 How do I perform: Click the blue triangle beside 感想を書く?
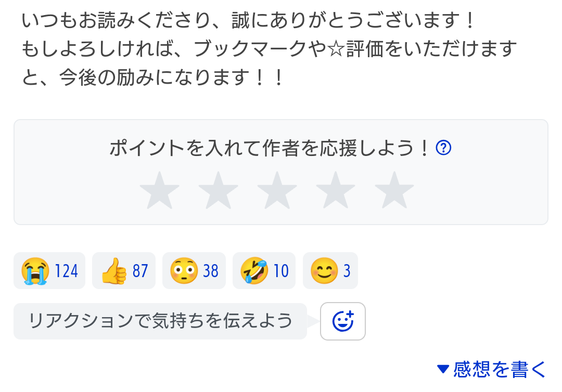(x=443, y=369)
